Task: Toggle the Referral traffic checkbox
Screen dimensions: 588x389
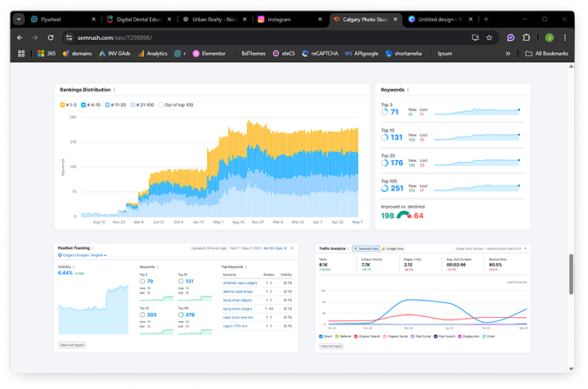Action: click(337, 337)
